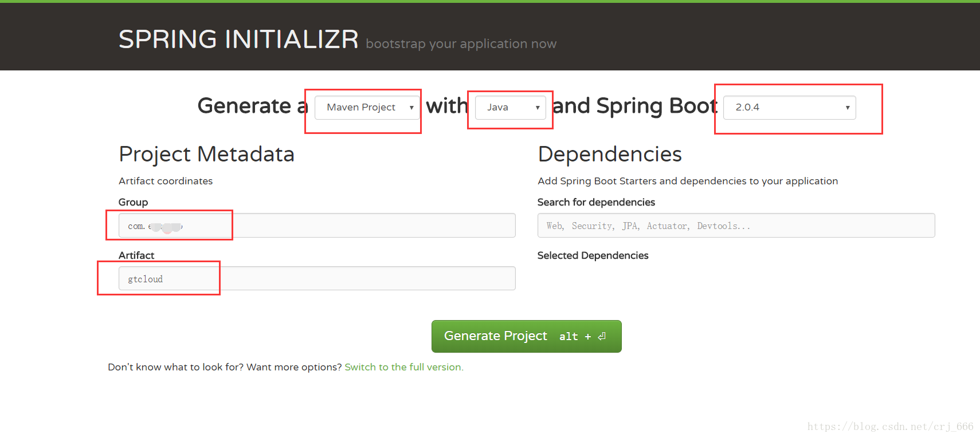Click the Artifact coordinates text

pos(166,181)
